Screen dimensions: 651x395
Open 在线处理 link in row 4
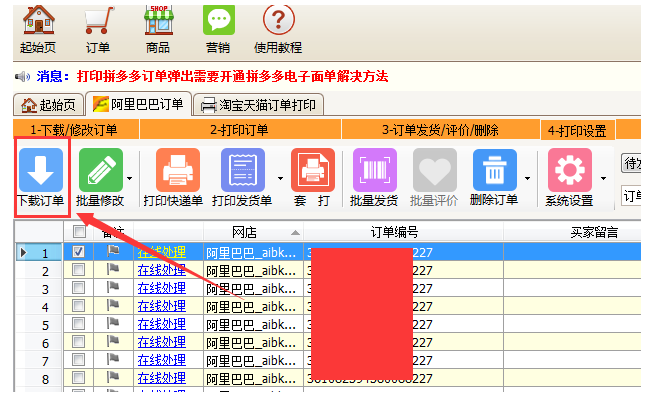point(162,307)
